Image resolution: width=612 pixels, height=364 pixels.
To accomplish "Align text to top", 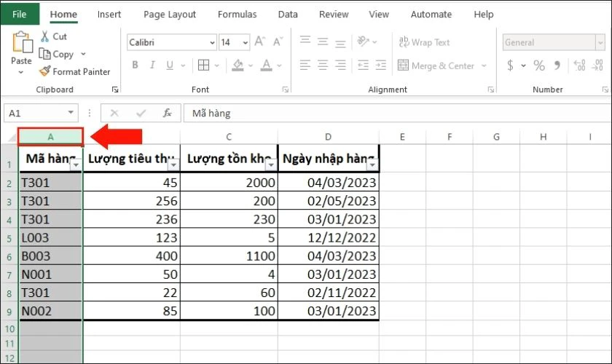I will coord(305,41).
